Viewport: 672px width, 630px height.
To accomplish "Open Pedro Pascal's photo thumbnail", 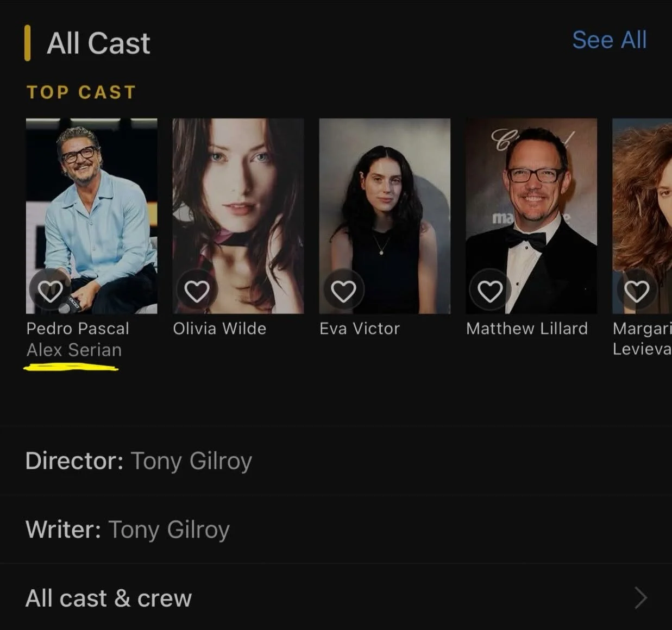I will (x=92, y=216).
